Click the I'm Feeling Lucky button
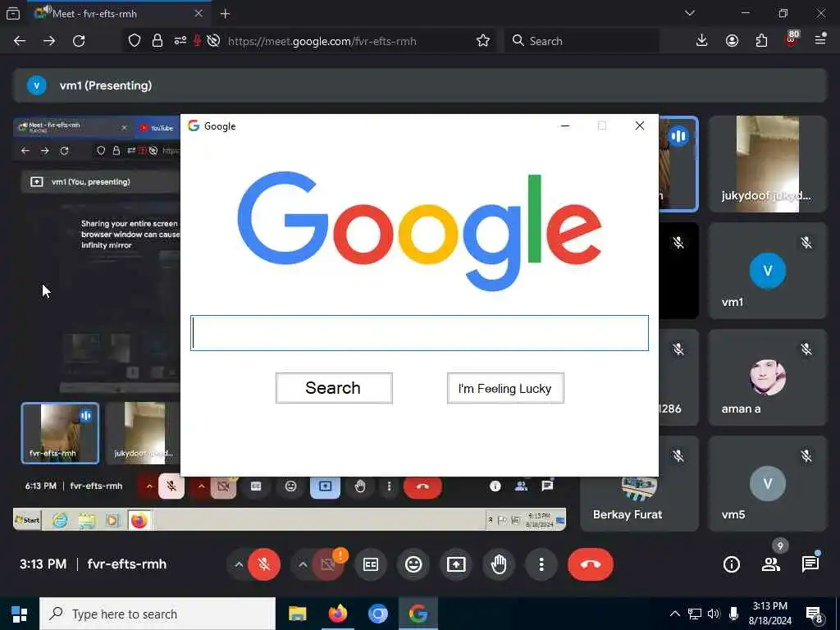This screenshot has height=630, width=840. (x=505, y=388)
